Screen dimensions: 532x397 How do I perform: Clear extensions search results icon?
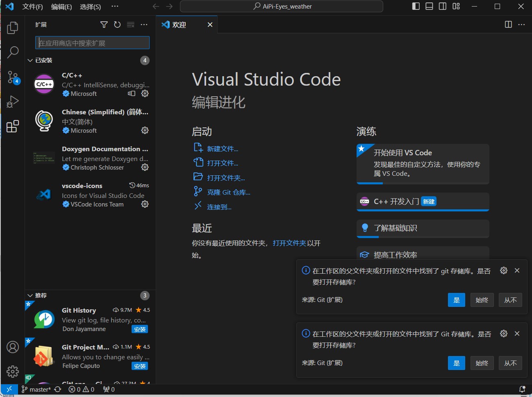[x=131, y=25]
